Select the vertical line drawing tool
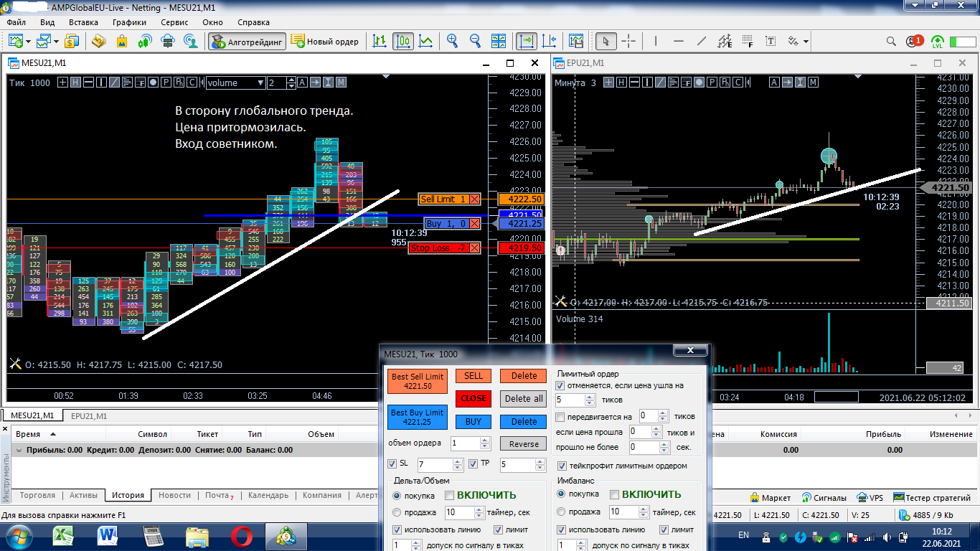 [x=655, y=41]
